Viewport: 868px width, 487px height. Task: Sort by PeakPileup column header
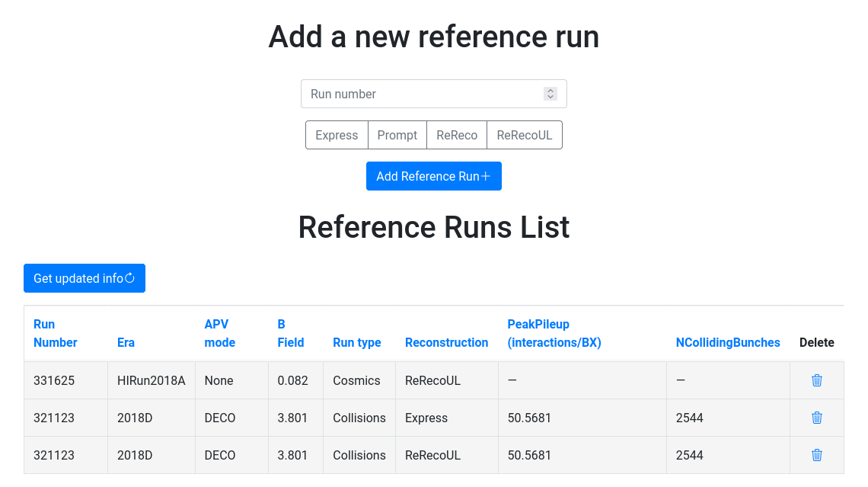[554, 333]
